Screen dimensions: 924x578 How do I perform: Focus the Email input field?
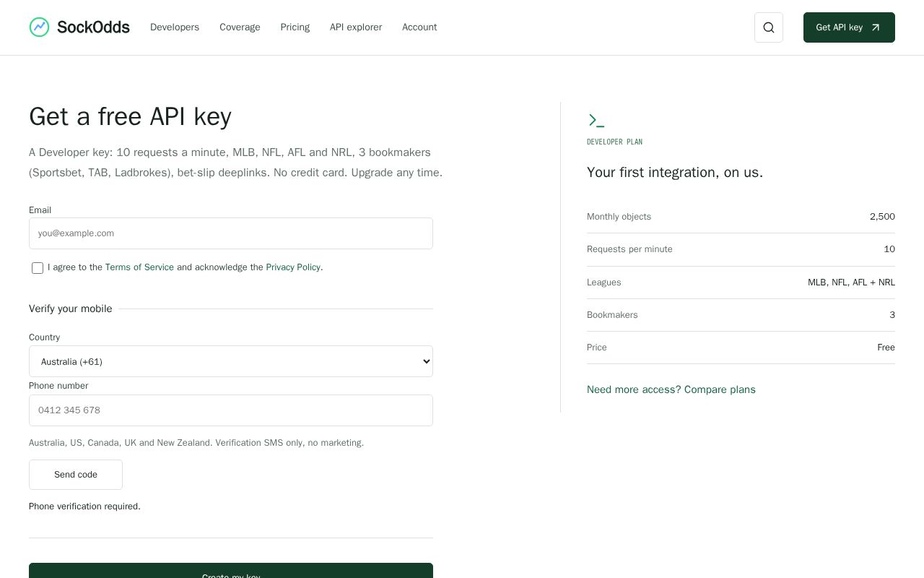(x=231, y=233)
